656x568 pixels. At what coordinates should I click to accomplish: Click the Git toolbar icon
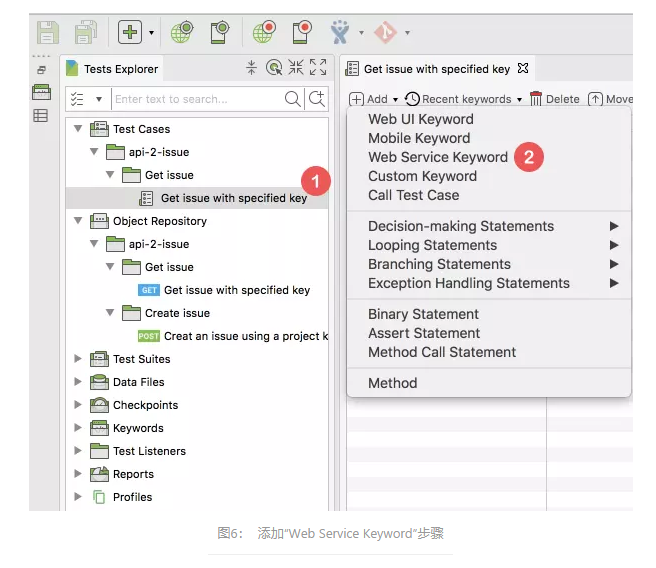(385, 32)
